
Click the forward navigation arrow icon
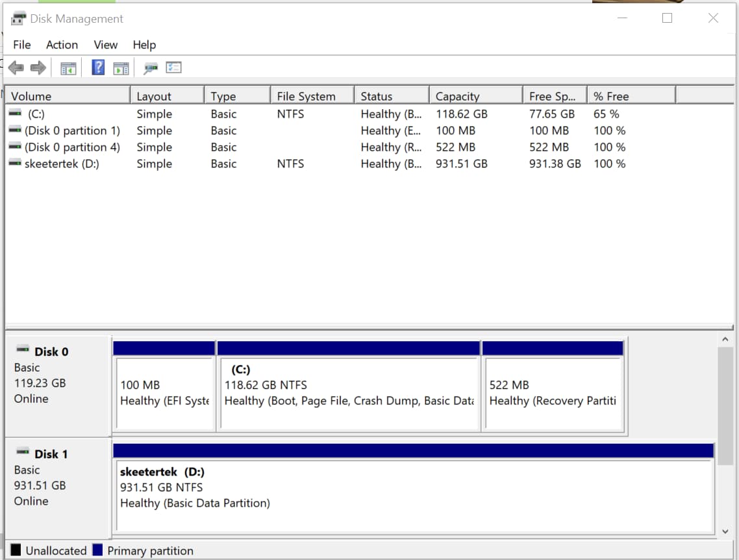tap(37, 67)
